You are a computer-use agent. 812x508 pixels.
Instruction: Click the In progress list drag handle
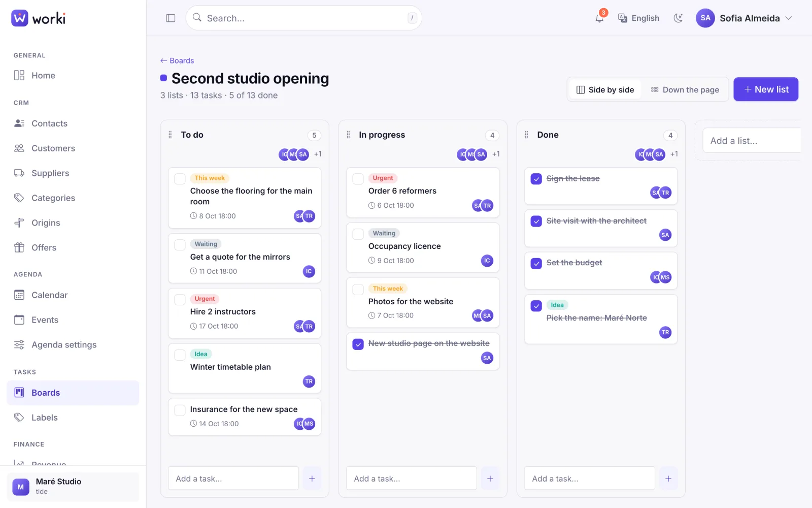tap(348, 135)
